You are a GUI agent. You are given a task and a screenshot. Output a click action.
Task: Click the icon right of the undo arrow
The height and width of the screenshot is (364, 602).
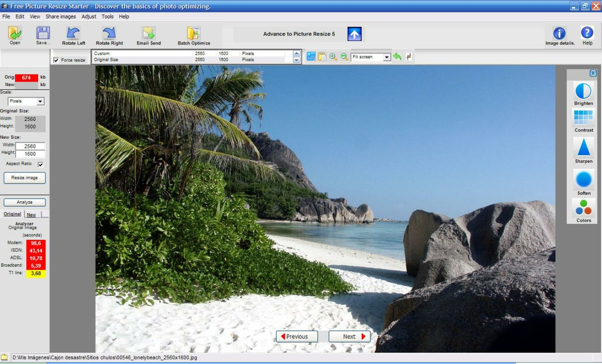coord(409,56)
